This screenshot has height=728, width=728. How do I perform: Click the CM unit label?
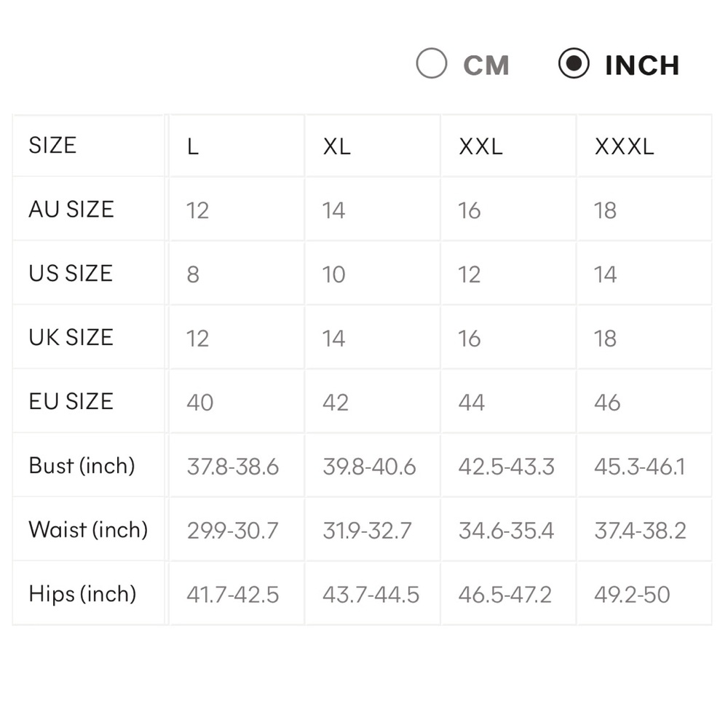(486, 65)
